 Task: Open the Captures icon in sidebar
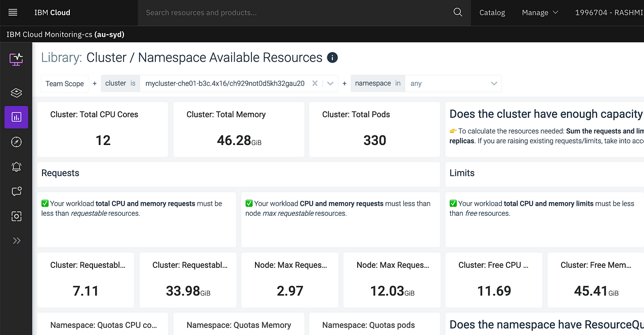coord(16,216)
